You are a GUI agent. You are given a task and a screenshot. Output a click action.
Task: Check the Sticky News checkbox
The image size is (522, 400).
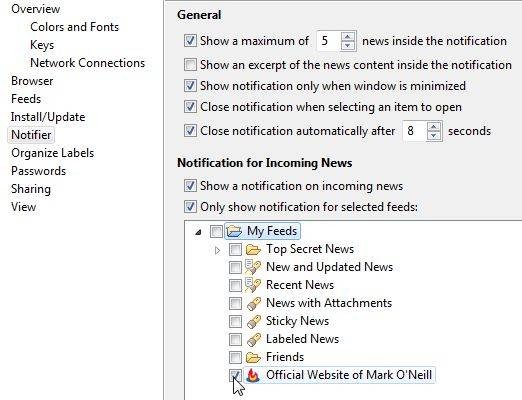tap(235, 321)
